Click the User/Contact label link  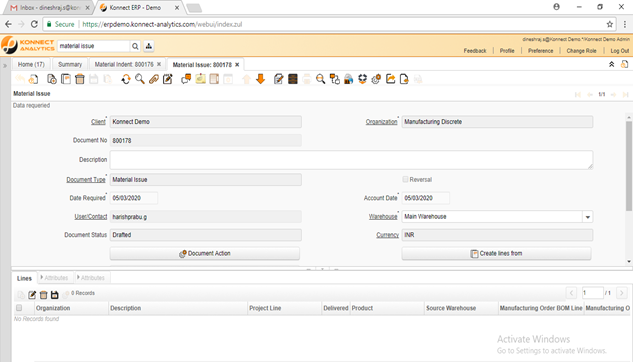(x=90, y=217)
